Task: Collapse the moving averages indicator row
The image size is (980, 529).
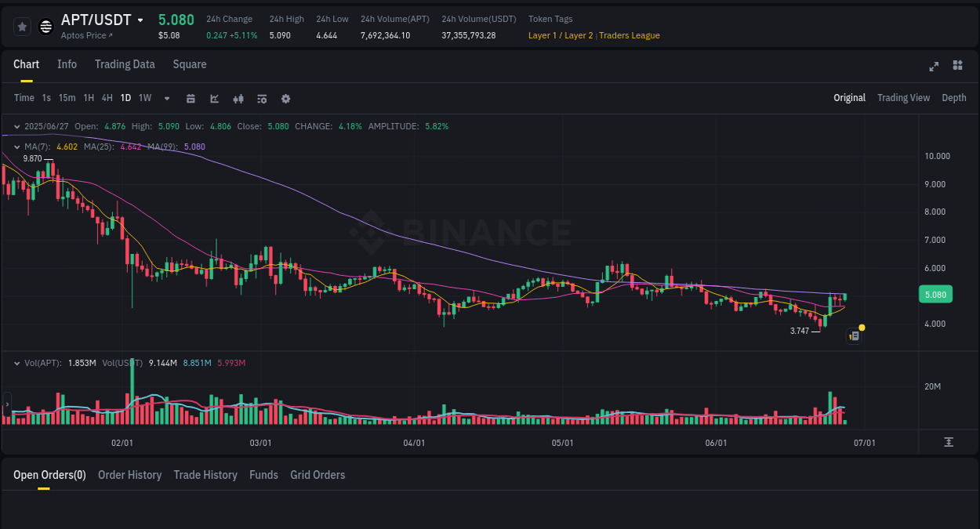Action: (16, 147)
